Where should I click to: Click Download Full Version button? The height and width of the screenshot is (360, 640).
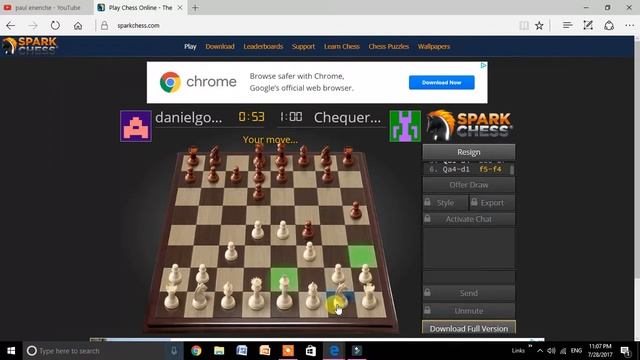pos(469,328)
